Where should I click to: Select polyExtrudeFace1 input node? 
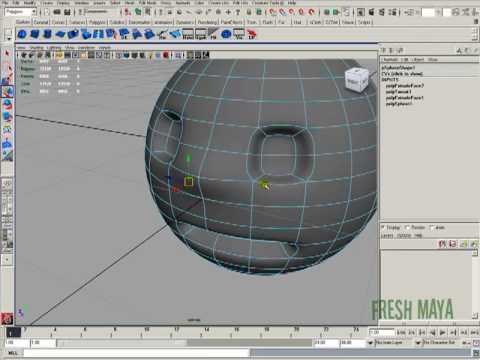[x=405, y=98]
